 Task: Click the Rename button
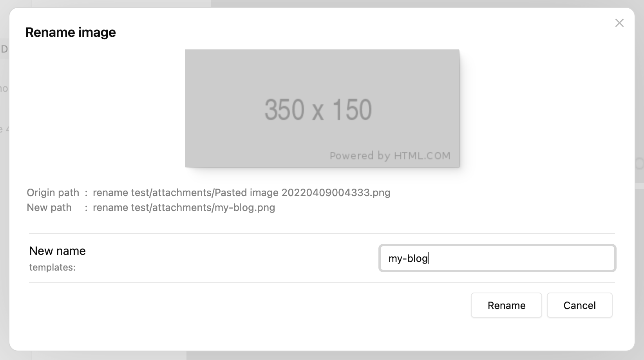pos(506,305)
